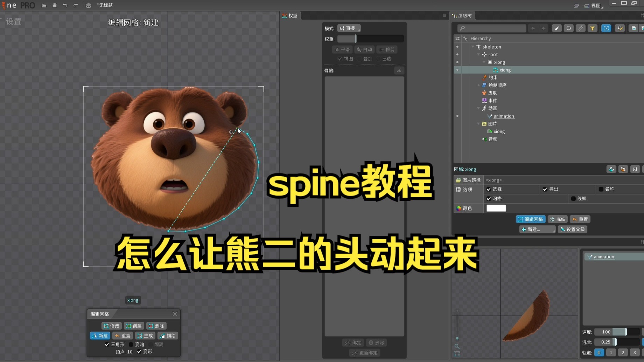
Task: Adjust the 混合 slider
Action: (x=617, y=342)
